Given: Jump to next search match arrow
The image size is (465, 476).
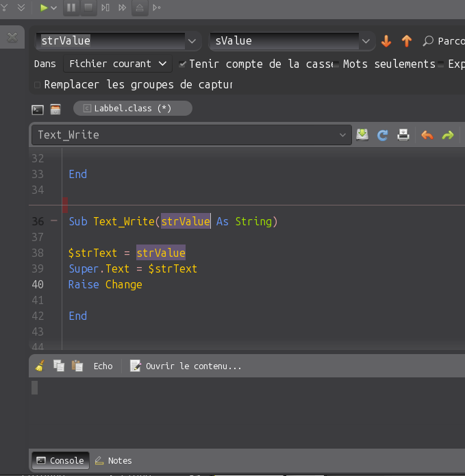Looking at the screenshot, I should [x=386, y=41].
